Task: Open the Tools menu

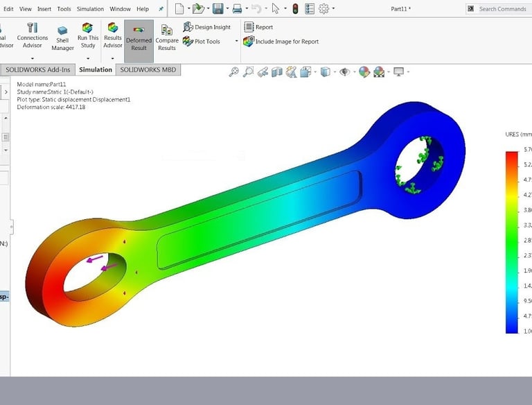Action: pos(64,9)
